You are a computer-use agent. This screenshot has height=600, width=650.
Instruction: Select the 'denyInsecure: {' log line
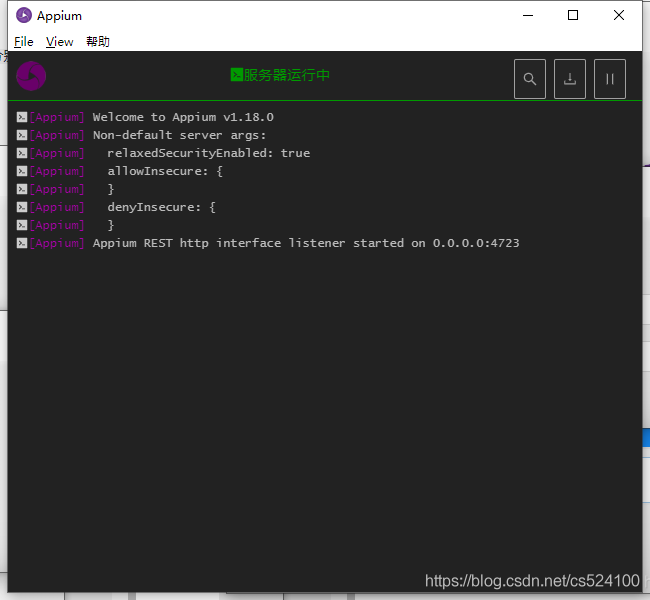[116, 207]
